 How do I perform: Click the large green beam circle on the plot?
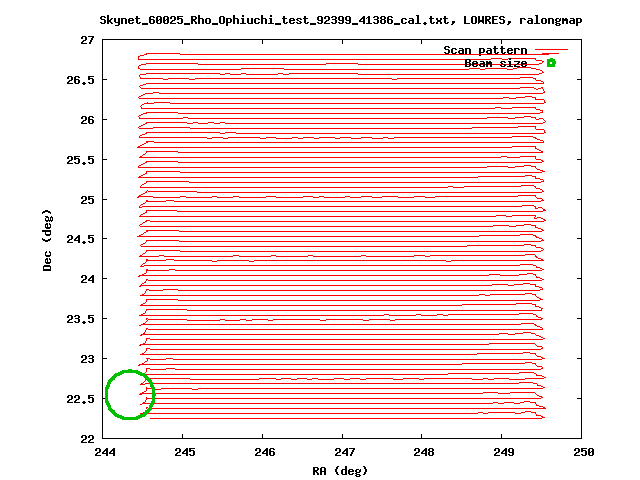click(130, 394)
